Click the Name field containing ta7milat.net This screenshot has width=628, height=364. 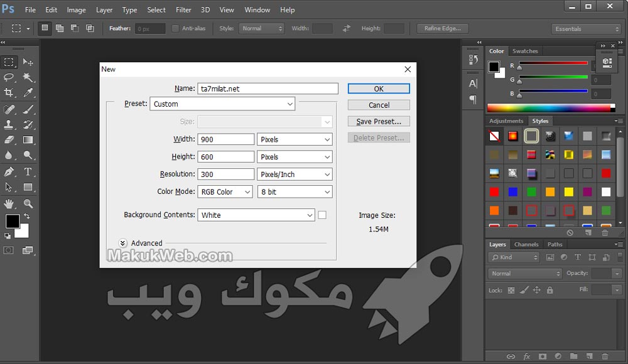pos(268,88)
